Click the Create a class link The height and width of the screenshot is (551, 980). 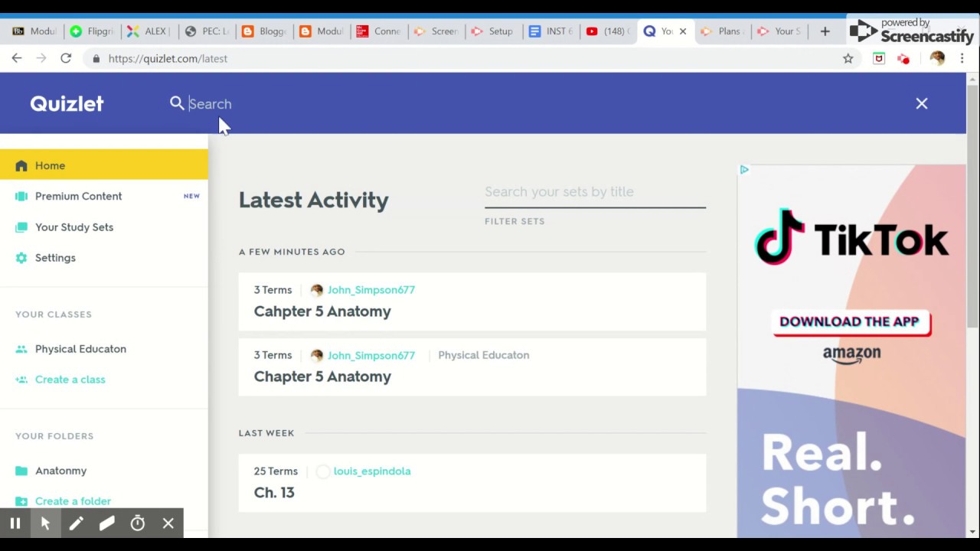[70, 380]
